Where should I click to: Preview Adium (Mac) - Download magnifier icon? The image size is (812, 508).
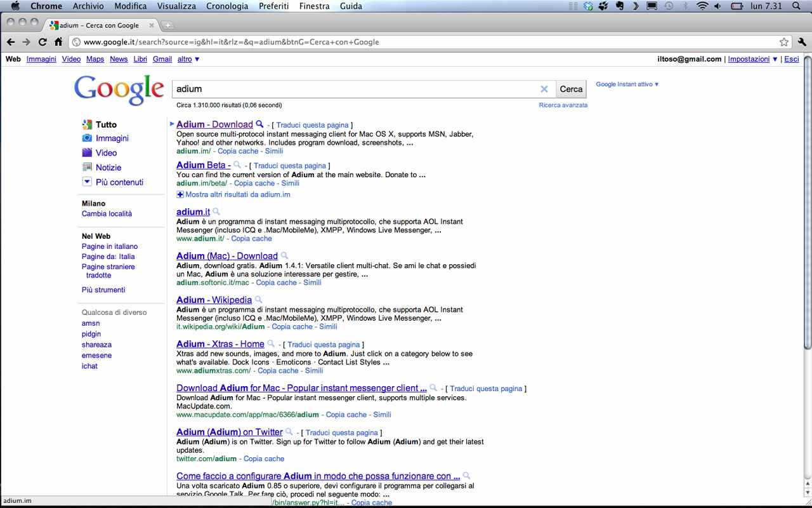pos(284,256)
